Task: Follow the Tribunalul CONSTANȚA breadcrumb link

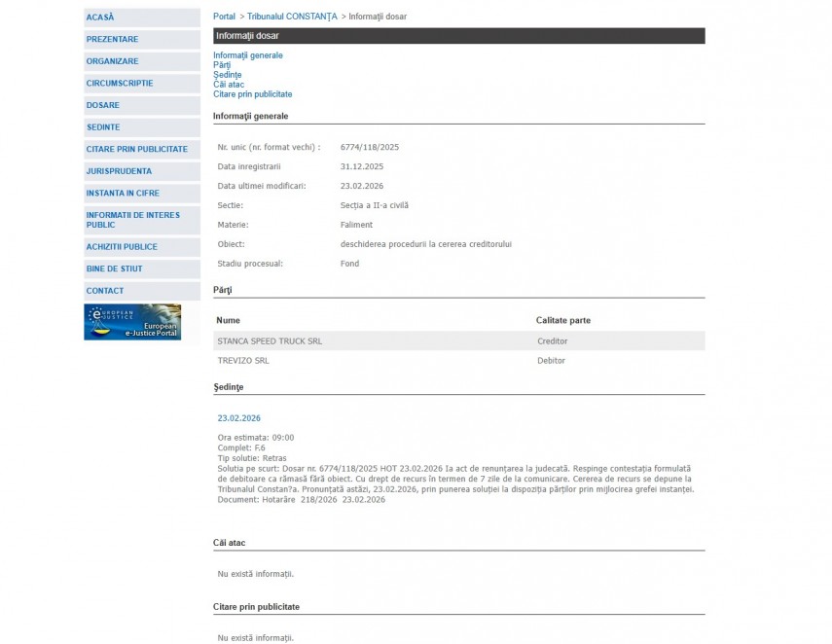Action: click(x=292, y=17)
